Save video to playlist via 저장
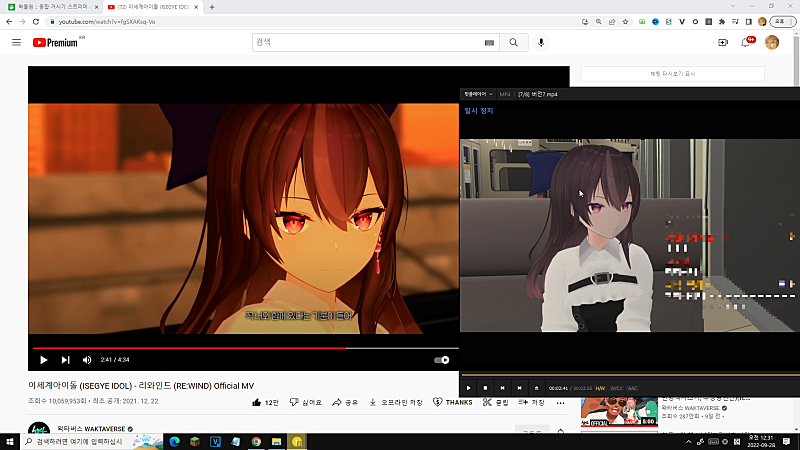 point(531,403)
